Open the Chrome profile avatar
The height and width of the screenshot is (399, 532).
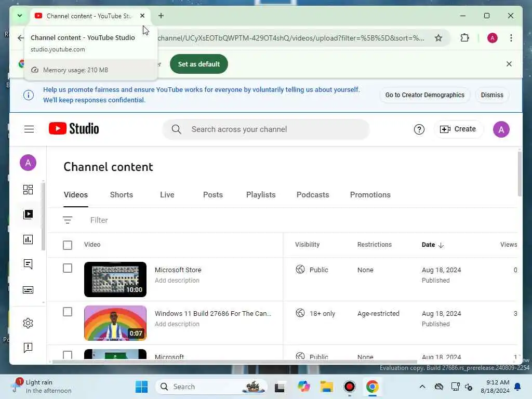pos(493,37)
